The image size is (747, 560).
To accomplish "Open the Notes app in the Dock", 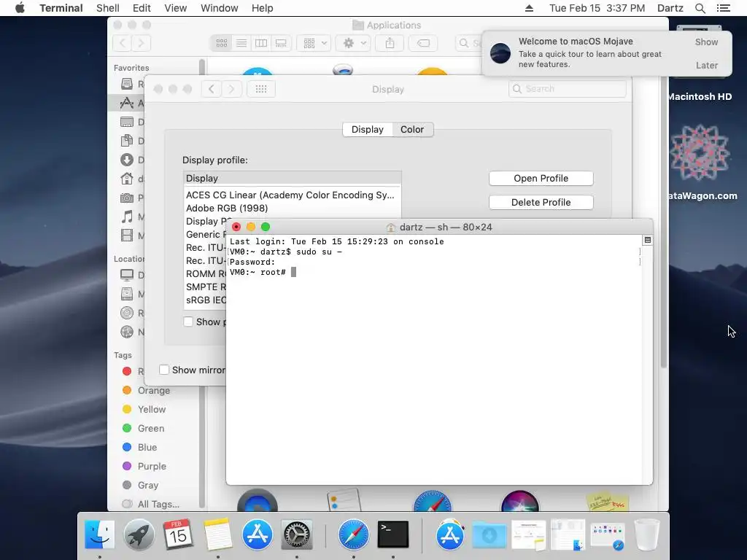I will (217, 534).
